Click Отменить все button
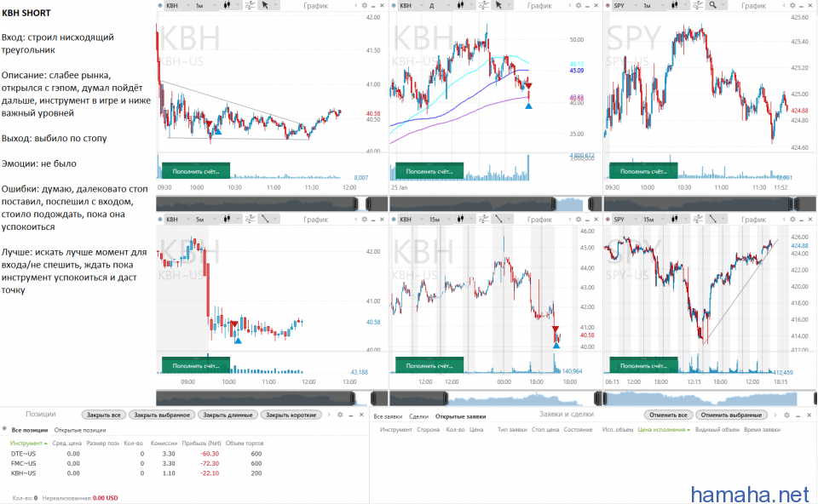 point(668,415)
